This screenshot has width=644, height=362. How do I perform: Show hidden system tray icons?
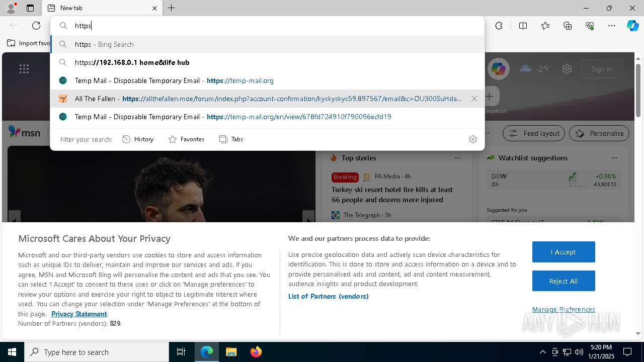click(x=542, y=352)
